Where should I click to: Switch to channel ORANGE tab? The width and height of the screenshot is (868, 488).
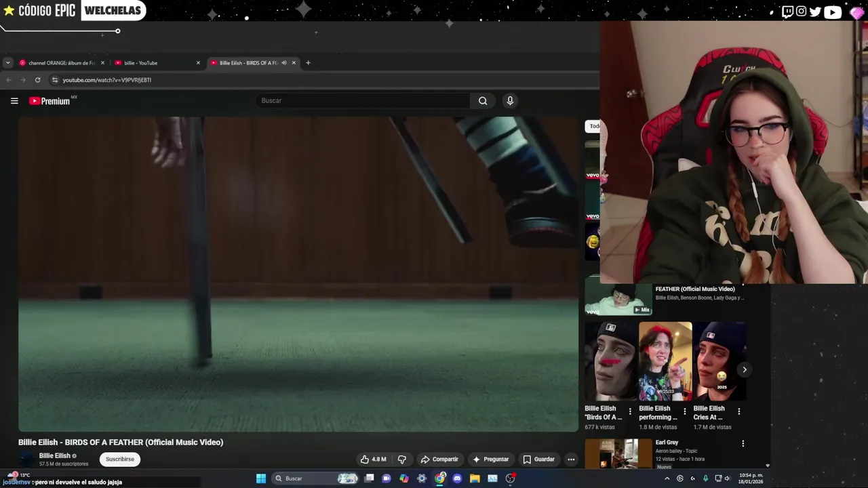pyautogui.click(x=61, y=63)
